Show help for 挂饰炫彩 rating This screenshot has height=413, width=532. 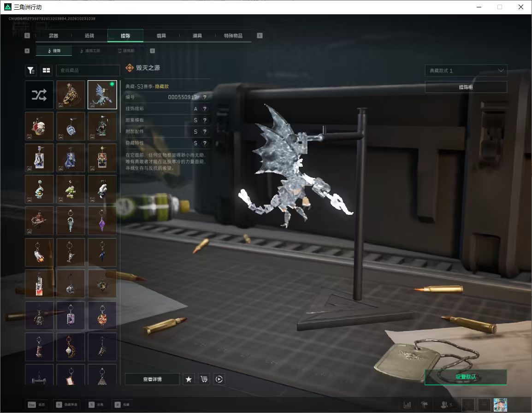click(205, 109)
